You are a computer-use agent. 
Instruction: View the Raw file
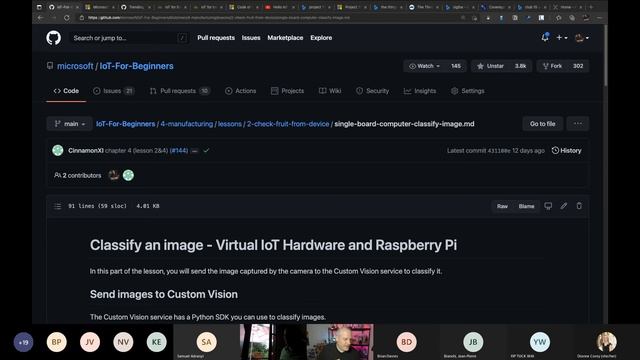click(x=502, y=206)
